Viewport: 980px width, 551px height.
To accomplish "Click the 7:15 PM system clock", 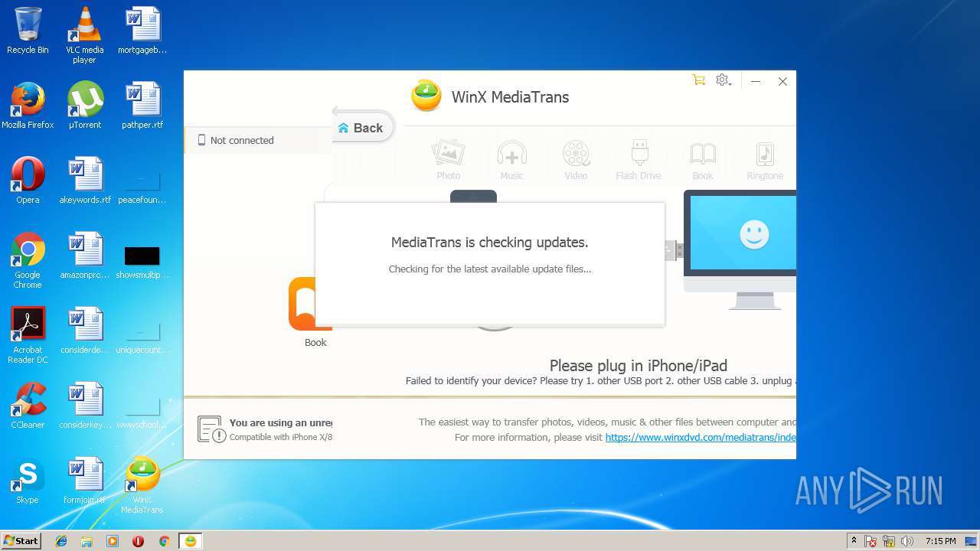I will [x=940, y=541].
